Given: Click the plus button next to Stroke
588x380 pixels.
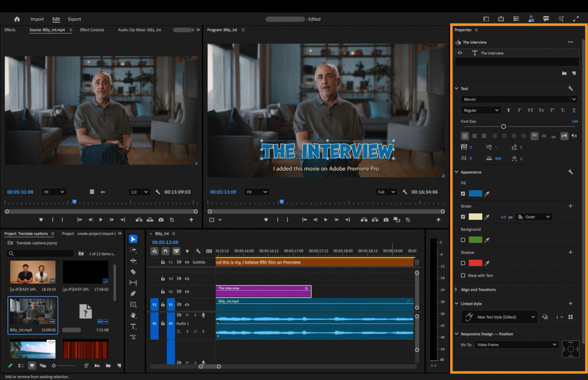Looking at the screenshot, I should point(571,206).
